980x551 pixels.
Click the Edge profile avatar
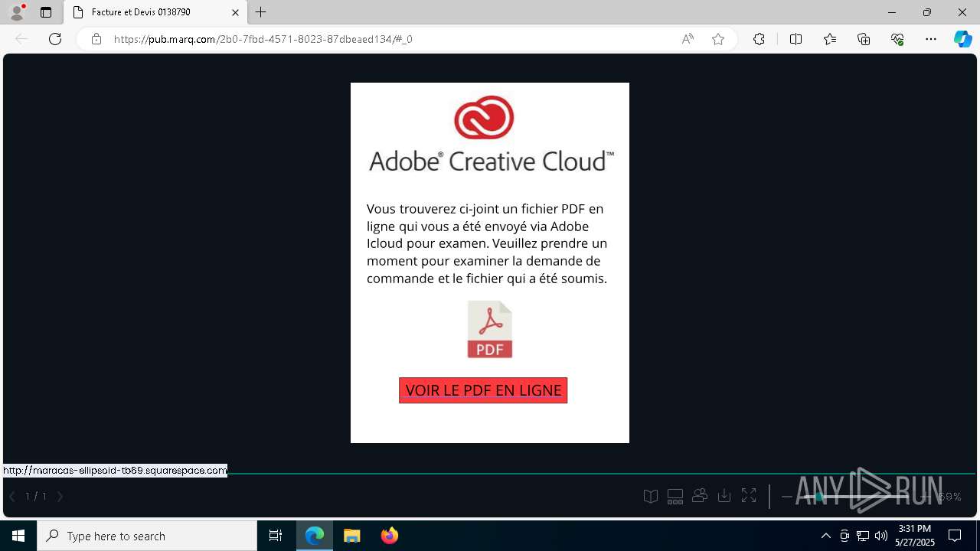tap(17, 11)
